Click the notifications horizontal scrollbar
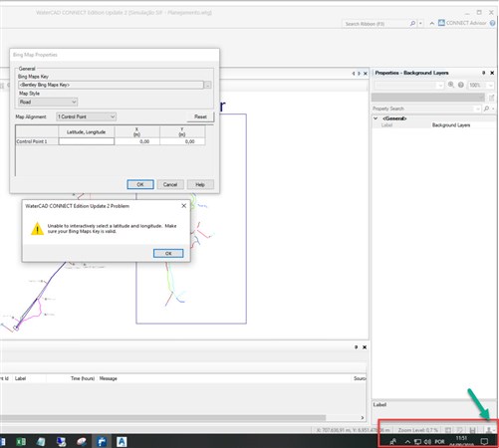This screenshot has width=499, height=448. coord(162,417)
